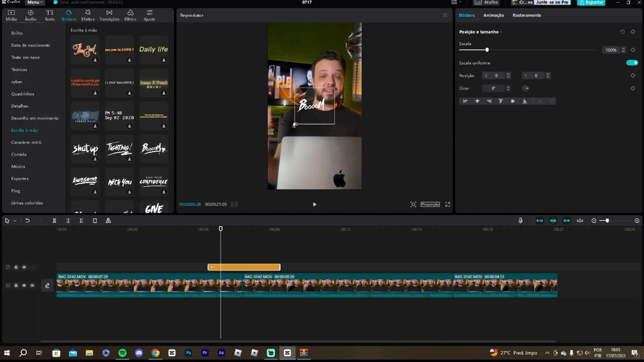Toggle the Escala uniforme switch
The width and height of the screenshot is (644, 362).
632,63
